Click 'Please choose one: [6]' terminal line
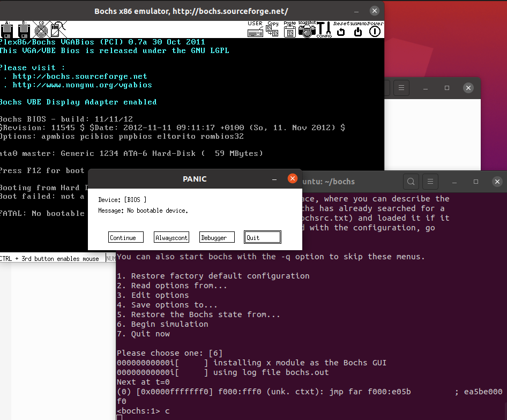This screenshot has height=420, width=507. (x=170, y=353)
